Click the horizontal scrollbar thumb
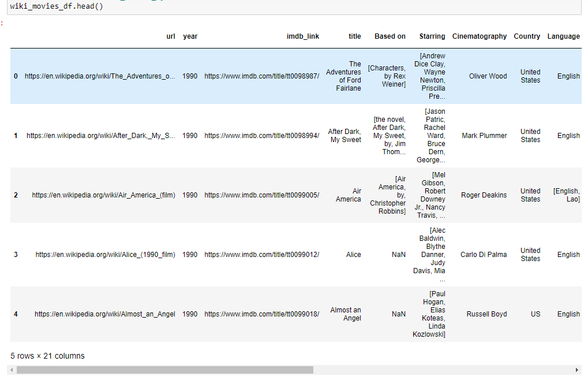Screen dimensions: 588x380 tap(165, 370)
